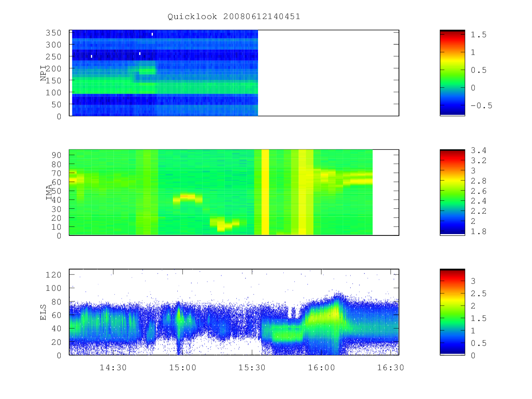The image size is (532, 399).
Task: Click the 3.4 value on IMA colorbar
Action: pyautogui.click(x=478, y=151)
